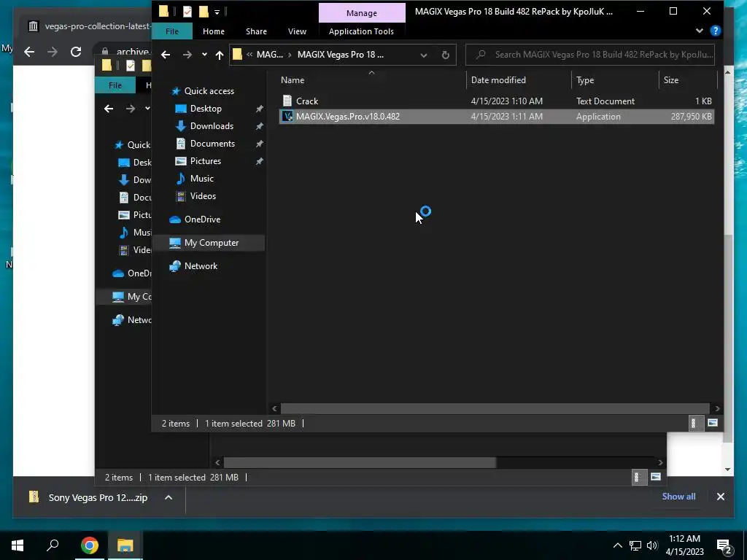
Task: Open Downloads in front navigation pane
Action: [x=212, y=126]
